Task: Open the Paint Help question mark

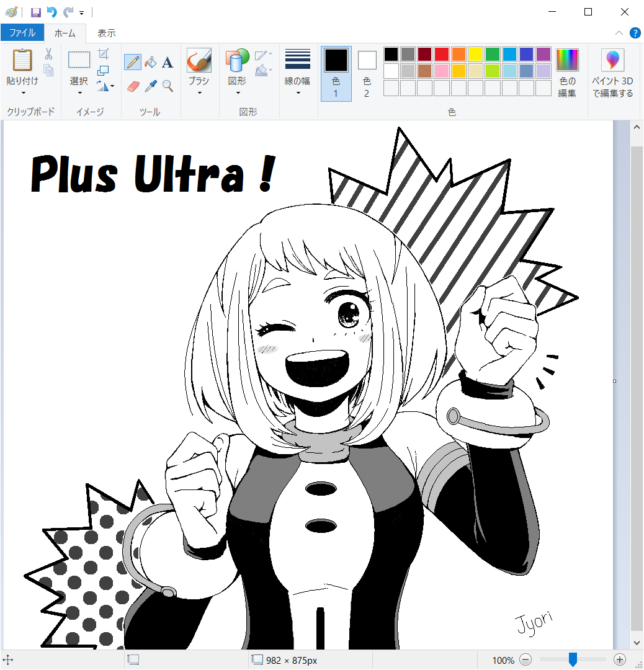Action: point(635,33)
